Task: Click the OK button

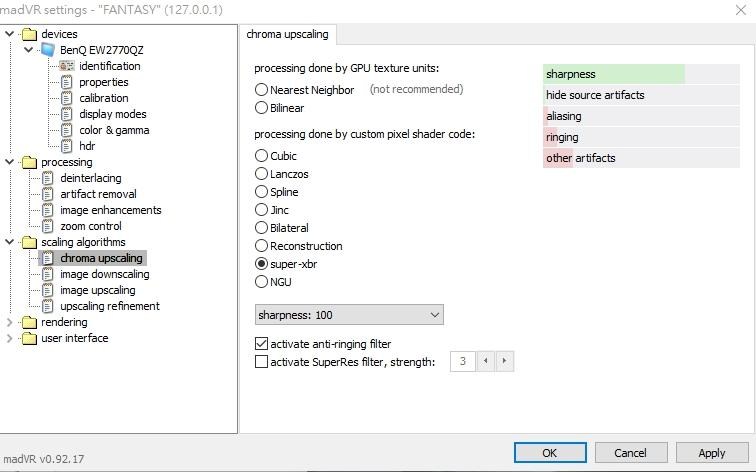Action: pos(549,453)
